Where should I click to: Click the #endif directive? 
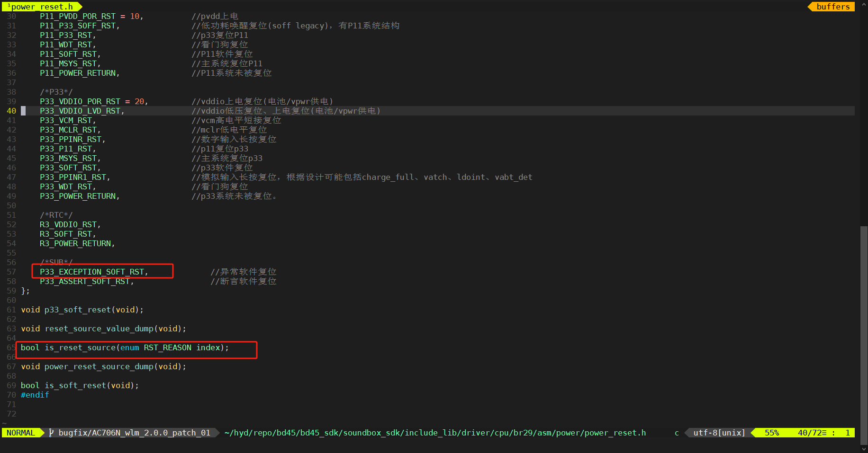coord(35,395)
